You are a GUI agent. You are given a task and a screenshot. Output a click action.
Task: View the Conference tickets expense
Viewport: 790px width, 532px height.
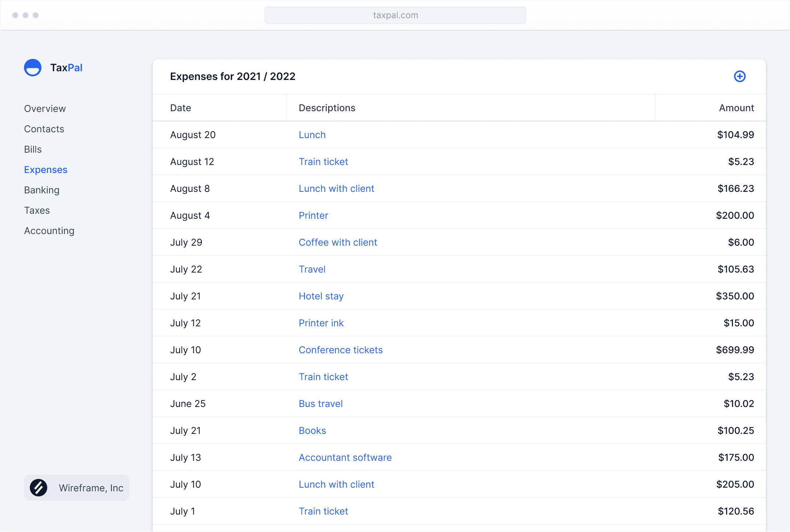pos(340,350)
